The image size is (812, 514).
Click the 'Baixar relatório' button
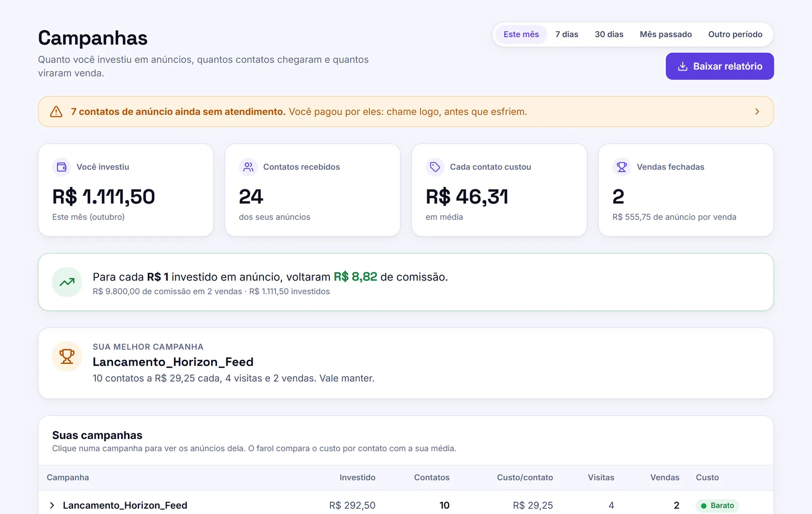720,66
